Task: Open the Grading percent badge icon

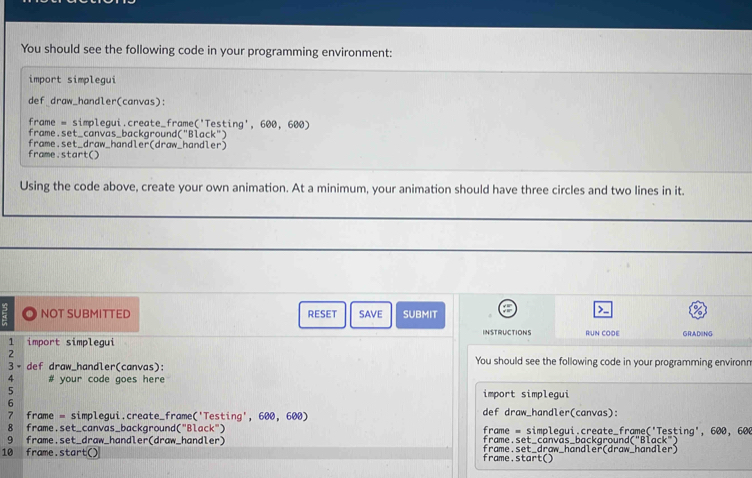Action: click(697, 310)
